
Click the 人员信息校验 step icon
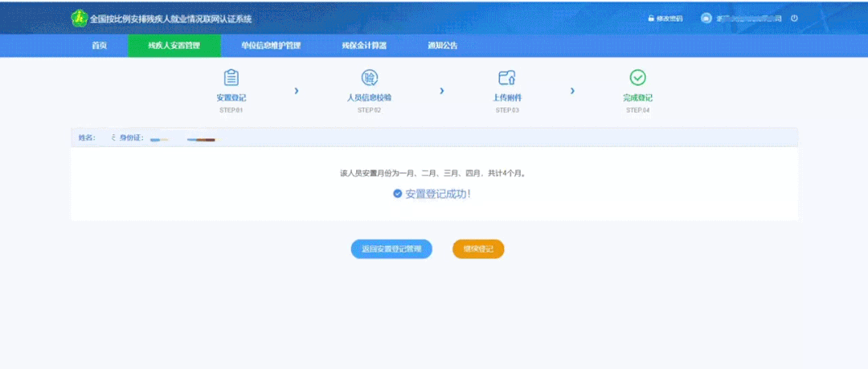(x=369, y=77)
